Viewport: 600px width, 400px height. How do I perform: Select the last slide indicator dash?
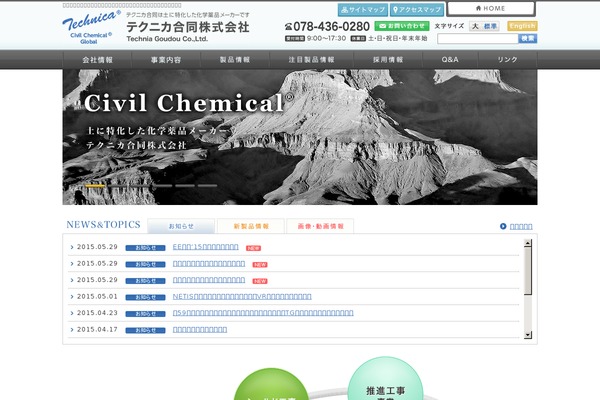[207, 186]
